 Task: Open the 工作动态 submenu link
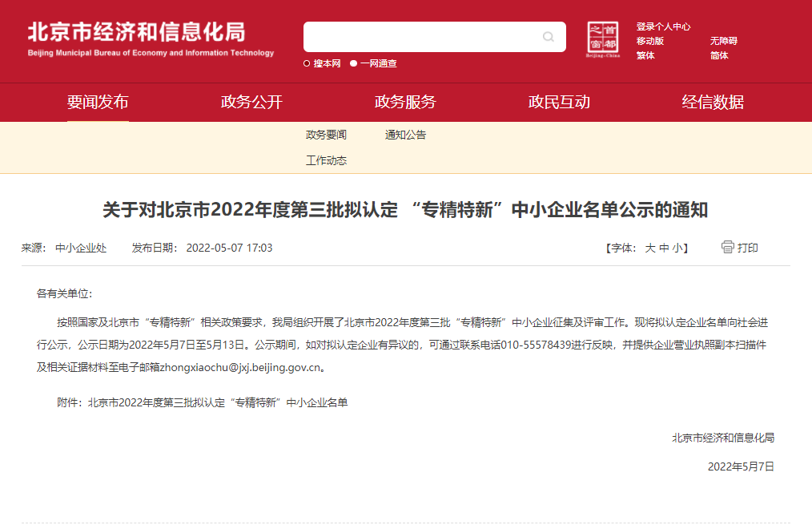pos(326,160)
